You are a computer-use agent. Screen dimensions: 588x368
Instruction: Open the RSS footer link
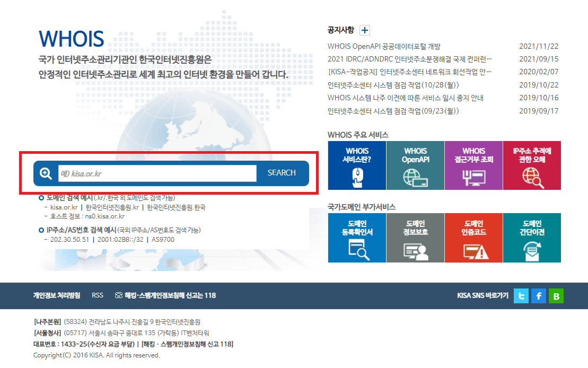98,295
